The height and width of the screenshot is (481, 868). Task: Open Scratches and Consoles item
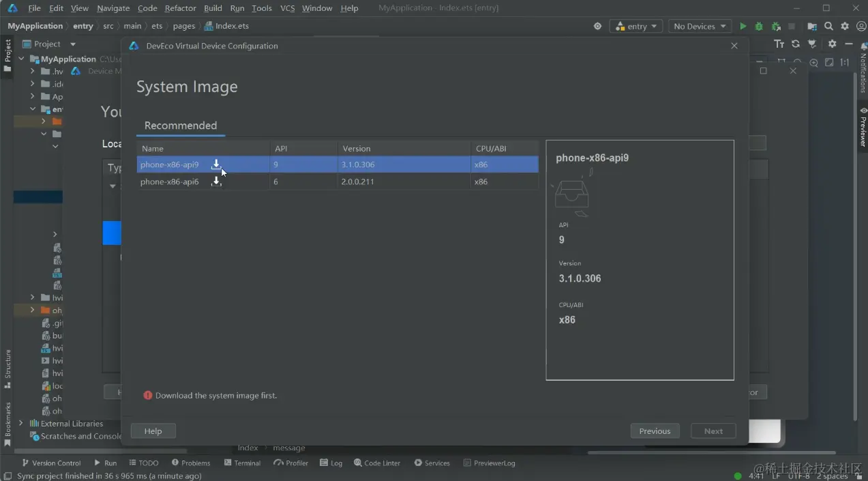[76, 436]
